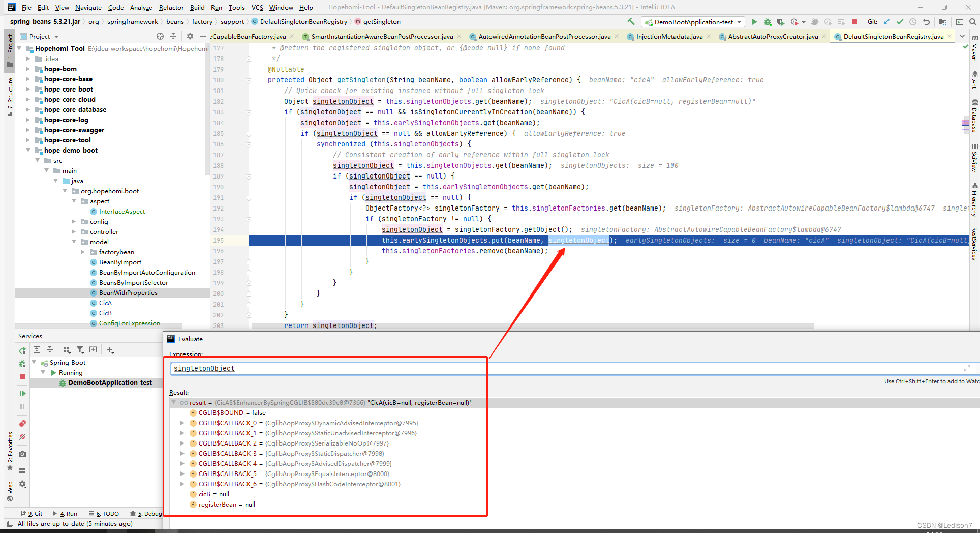Viewport: 980px width, 533px height.
Task: Expand hope-bom module folder
Action: tap(28, 69)
